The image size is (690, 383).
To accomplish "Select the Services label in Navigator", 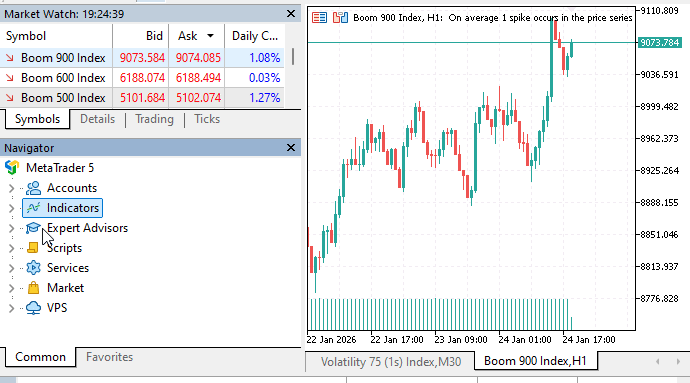I will pos(68,268).
